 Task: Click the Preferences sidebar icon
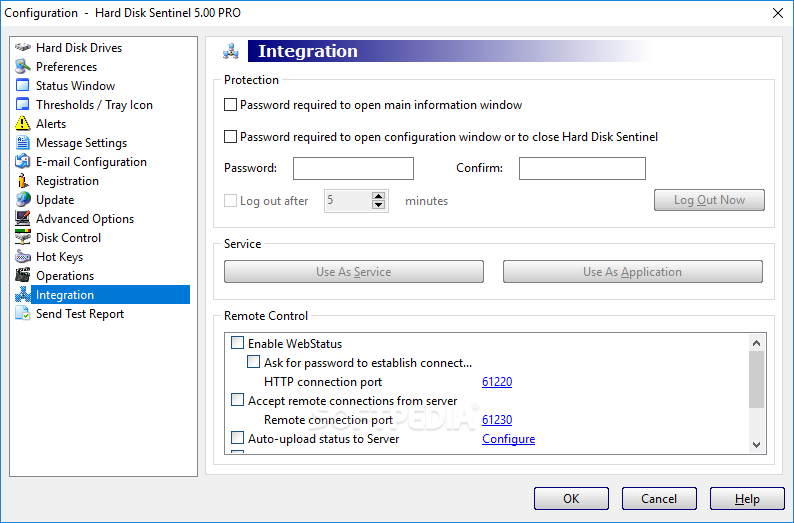tap(23, 66)
